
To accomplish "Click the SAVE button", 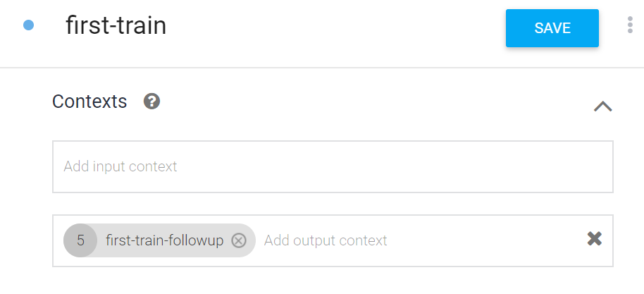I will point(552,28).
